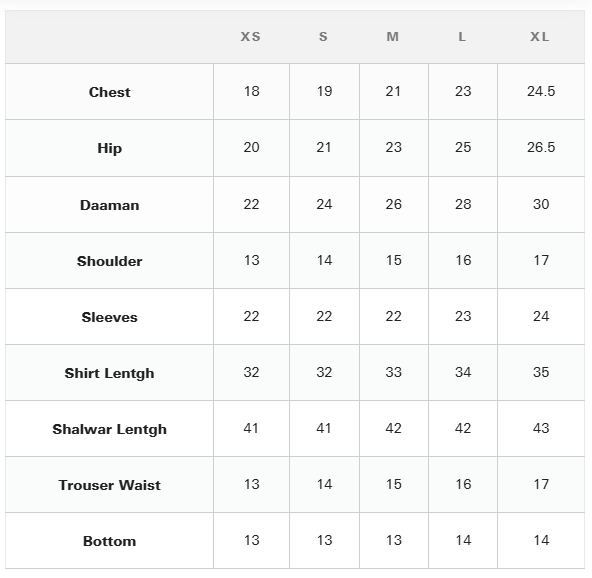Select the XS column header
Screen dimensions: 592x578
[251, 37]
